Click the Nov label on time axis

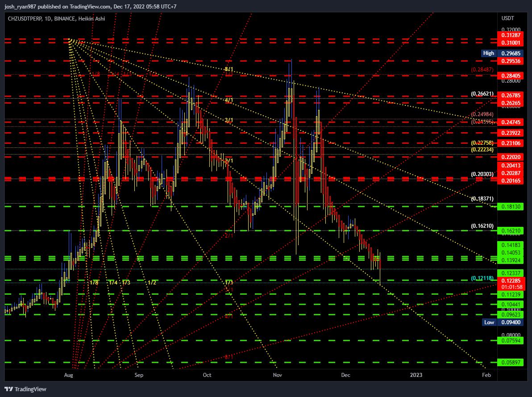pyautogui.click(x=278, y=375)
